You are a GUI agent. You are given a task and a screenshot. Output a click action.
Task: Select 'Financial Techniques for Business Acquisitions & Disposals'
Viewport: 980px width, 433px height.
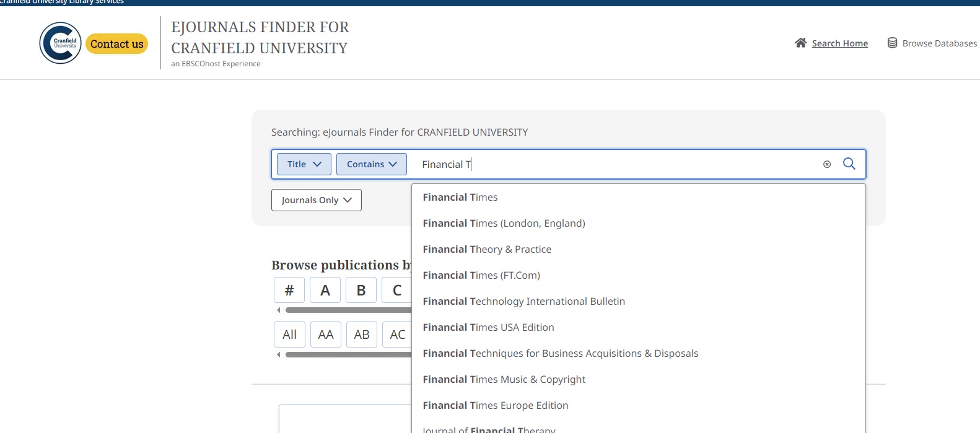point(638,353)
